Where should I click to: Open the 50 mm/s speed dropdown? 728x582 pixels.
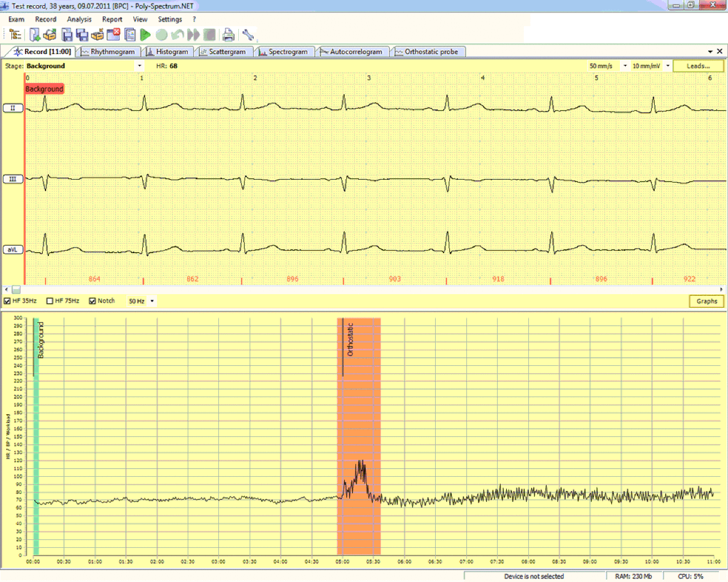[625, 66]
